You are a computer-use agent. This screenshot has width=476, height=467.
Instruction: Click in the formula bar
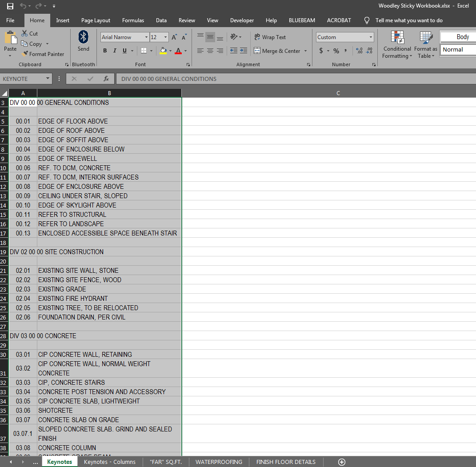[x=296, y=79]
